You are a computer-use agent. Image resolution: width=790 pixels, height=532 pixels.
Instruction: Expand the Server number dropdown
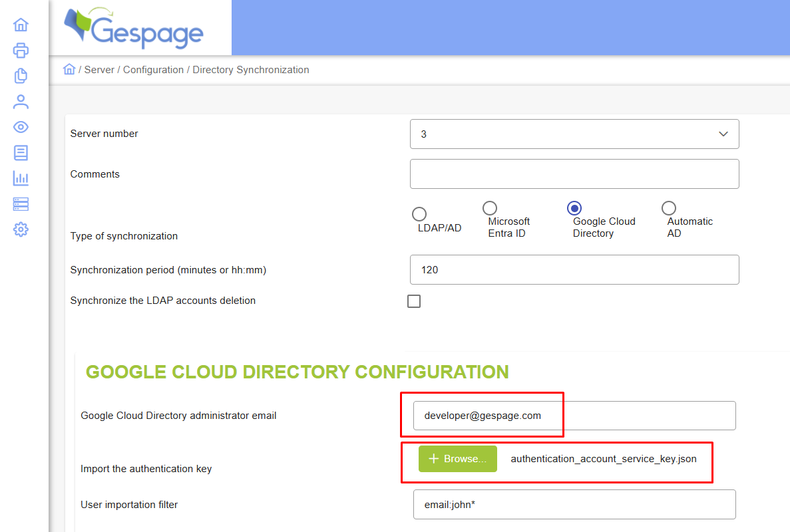tap(574, 134)
